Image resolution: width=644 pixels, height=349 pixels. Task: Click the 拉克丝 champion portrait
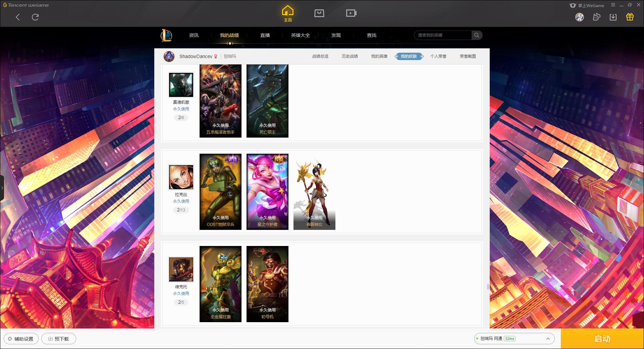click(181, 177)
